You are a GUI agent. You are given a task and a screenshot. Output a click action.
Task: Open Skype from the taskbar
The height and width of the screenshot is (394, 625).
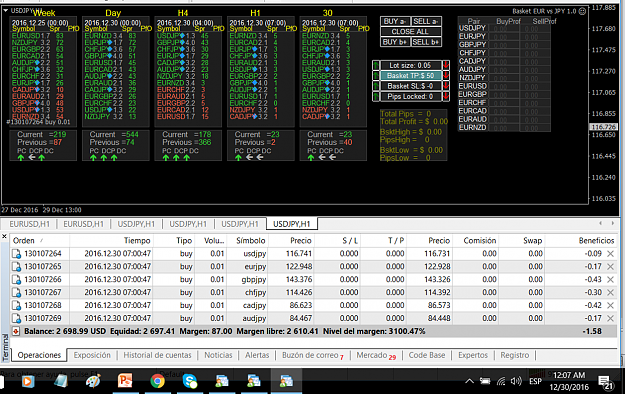(x=190, y=381)
